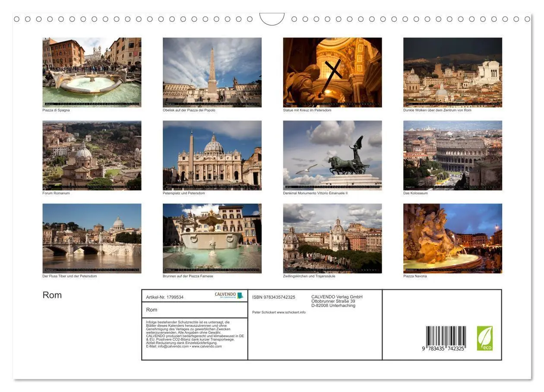Click the caption 'Piazza Navona'
Image resolution: width=544 pixels, height=392 pixels.
pyautogui.click(x=415, y=276)
